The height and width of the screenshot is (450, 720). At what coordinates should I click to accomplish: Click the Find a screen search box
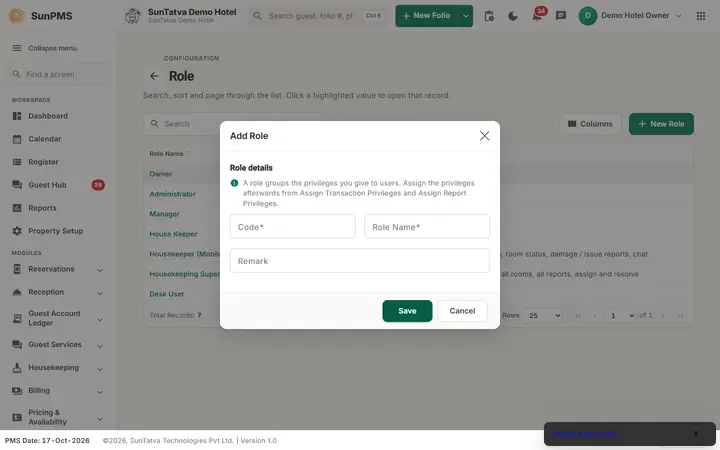[58, 74]
